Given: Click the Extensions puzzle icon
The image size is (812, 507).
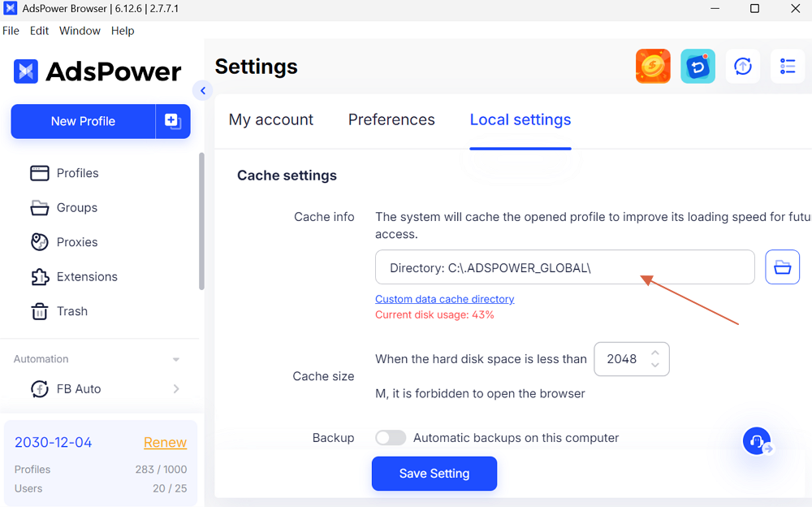Looking at the screenshot, I should [x=39, y=277].
